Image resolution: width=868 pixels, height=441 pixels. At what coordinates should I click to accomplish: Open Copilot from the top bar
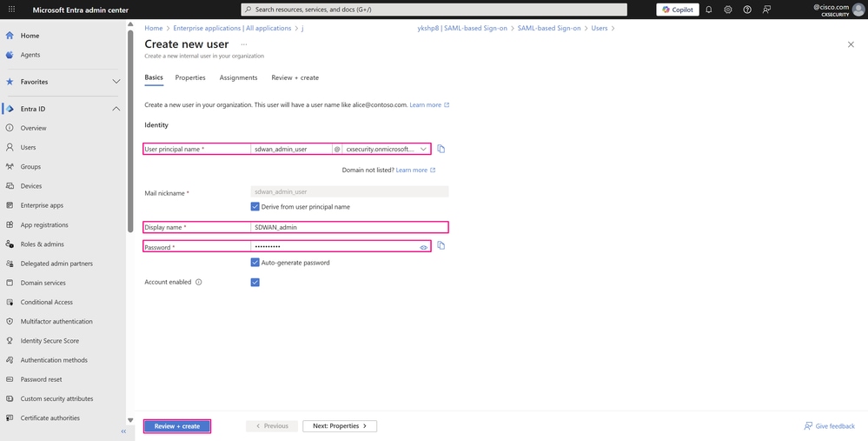[678, 10]
